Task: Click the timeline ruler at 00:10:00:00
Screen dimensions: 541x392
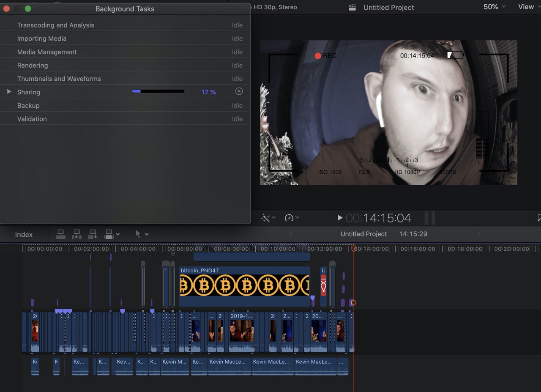Action: (x=278, y=249)
